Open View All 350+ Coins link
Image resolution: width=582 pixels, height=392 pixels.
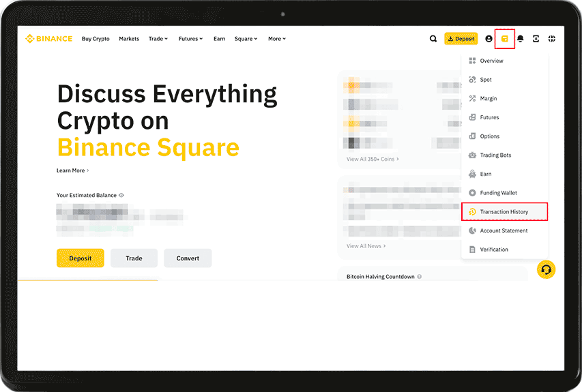[373, 159]
